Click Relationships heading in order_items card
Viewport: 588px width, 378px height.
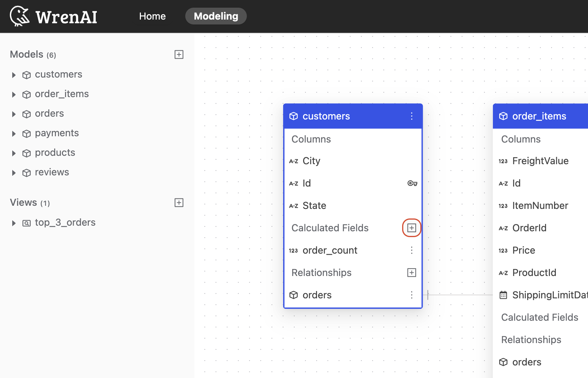click(x=531, y=340)
